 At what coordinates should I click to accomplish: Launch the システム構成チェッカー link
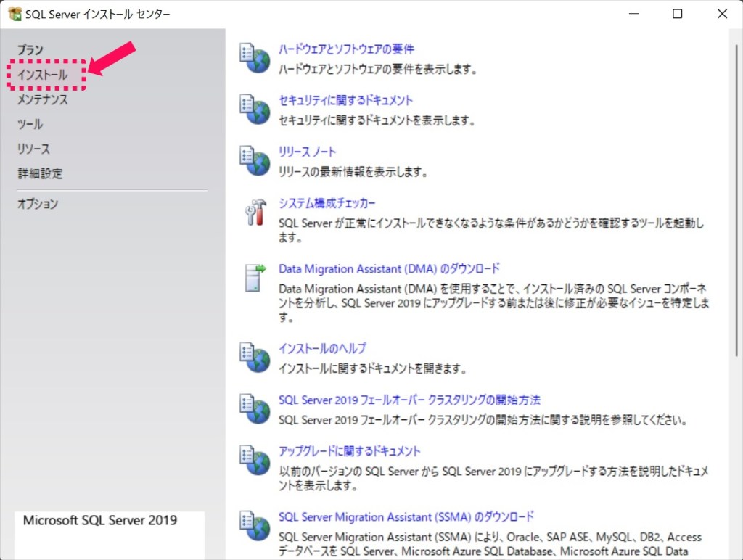(327, 203)
